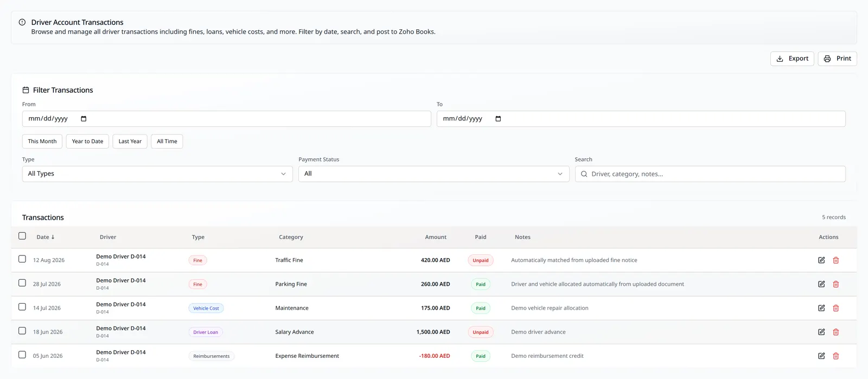Edit the Parking Fine transaction row
The width and height of the screenshot is (868, 379).
pyautogui.click(x=821, y=284)
